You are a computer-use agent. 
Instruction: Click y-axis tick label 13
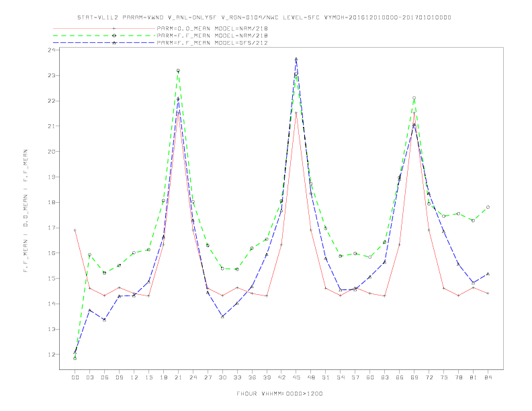[52, 329]
